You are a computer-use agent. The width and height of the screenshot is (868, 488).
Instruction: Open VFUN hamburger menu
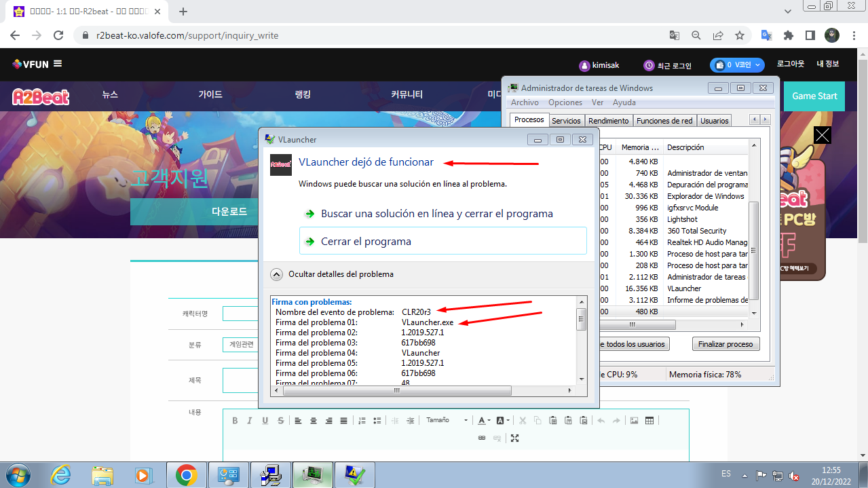pyautogui.click(x=58, y=64)
